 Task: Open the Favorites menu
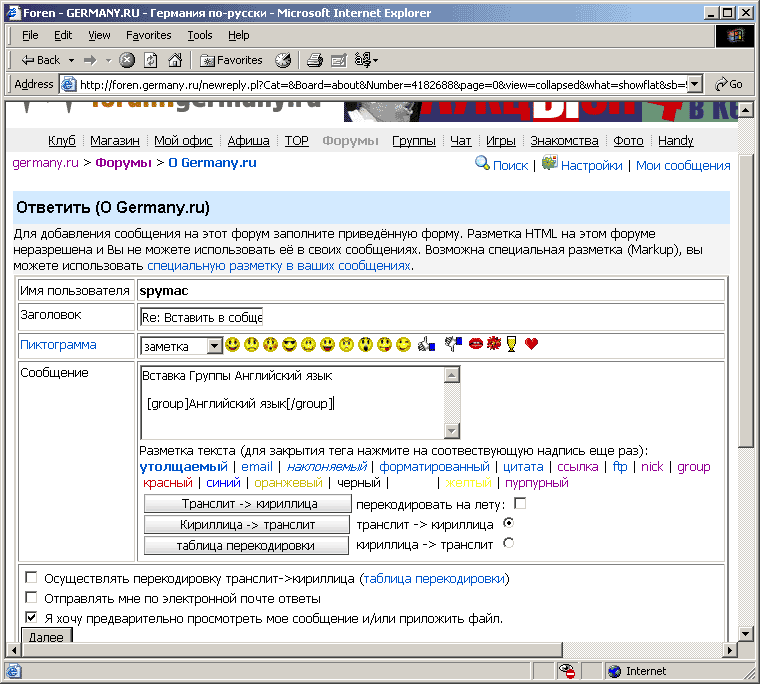pos(148,35)
